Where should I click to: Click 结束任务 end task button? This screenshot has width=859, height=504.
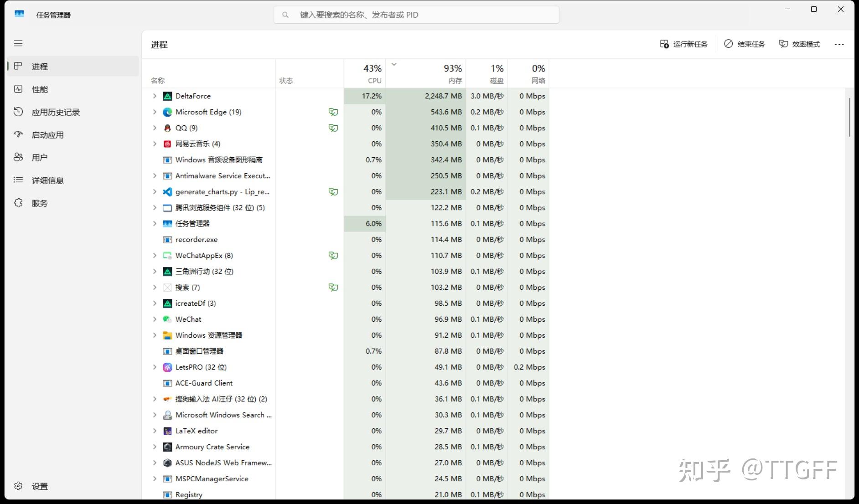click(x=745, y=44)
